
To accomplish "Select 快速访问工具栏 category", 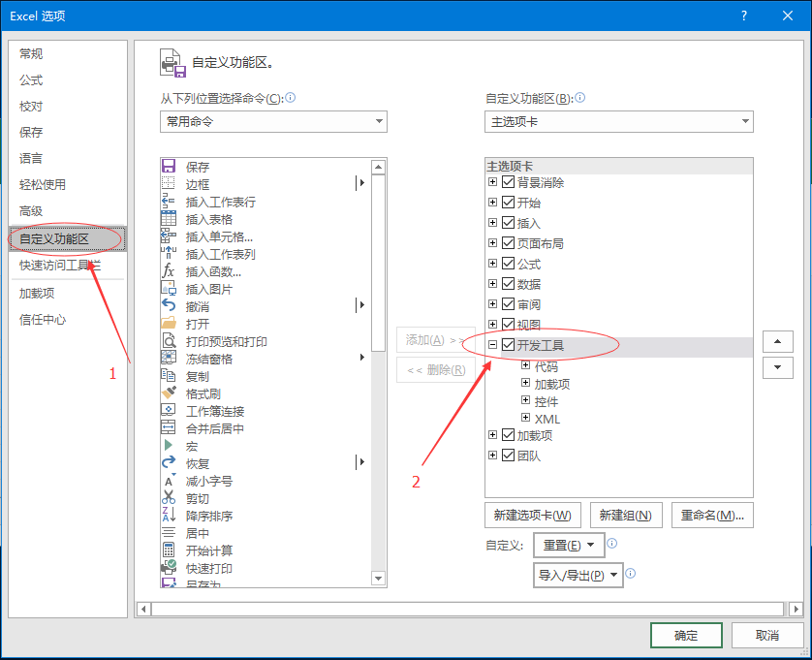I will [60, 266].
